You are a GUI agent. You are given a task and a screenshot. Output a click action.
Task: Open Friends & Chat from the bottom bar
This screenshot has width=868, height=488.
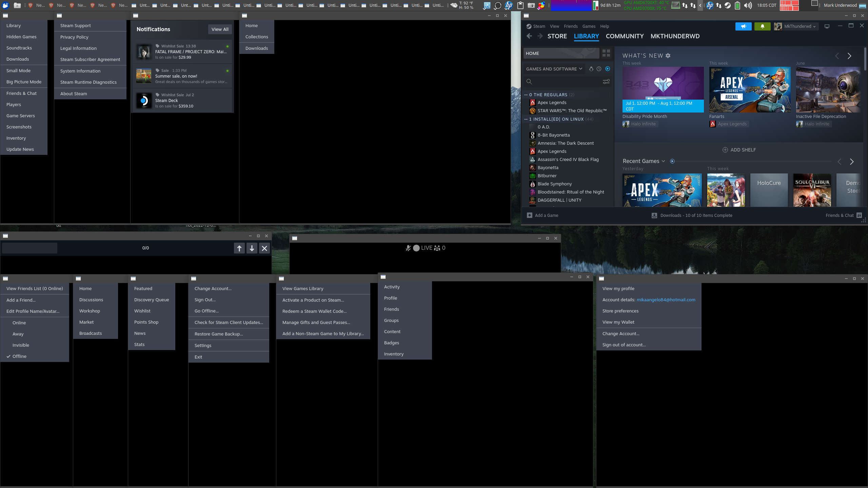click(841, 215)
